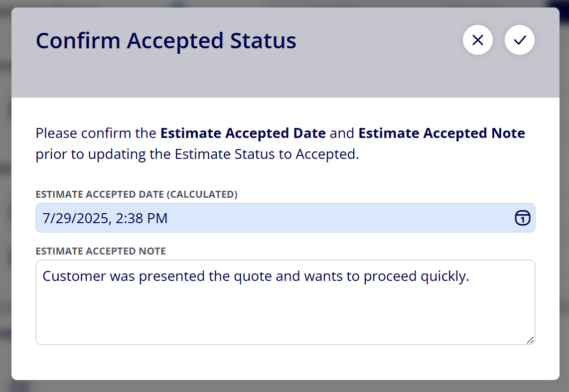The height and width of the screenshot is (392, 569).
Task: Click the 'ESTIMATE ACCEPTED DATE (CALCULATED)' field label
Action: coord(137,194)
